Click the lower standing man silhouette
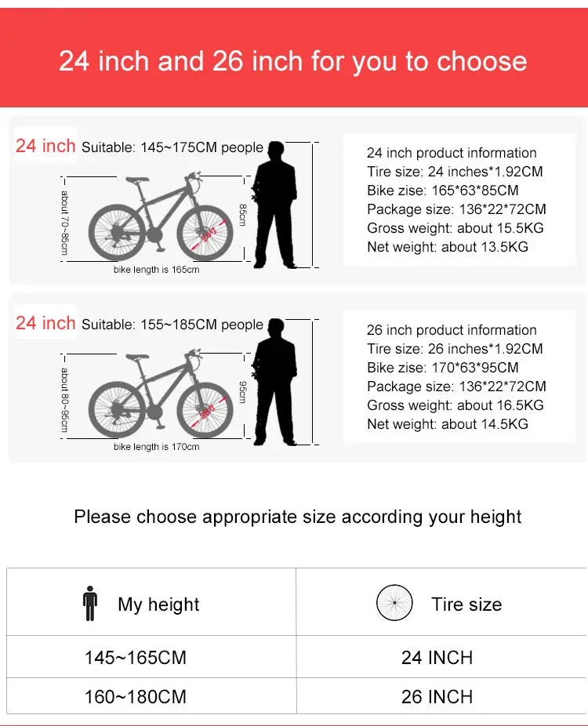 (275, 382)
